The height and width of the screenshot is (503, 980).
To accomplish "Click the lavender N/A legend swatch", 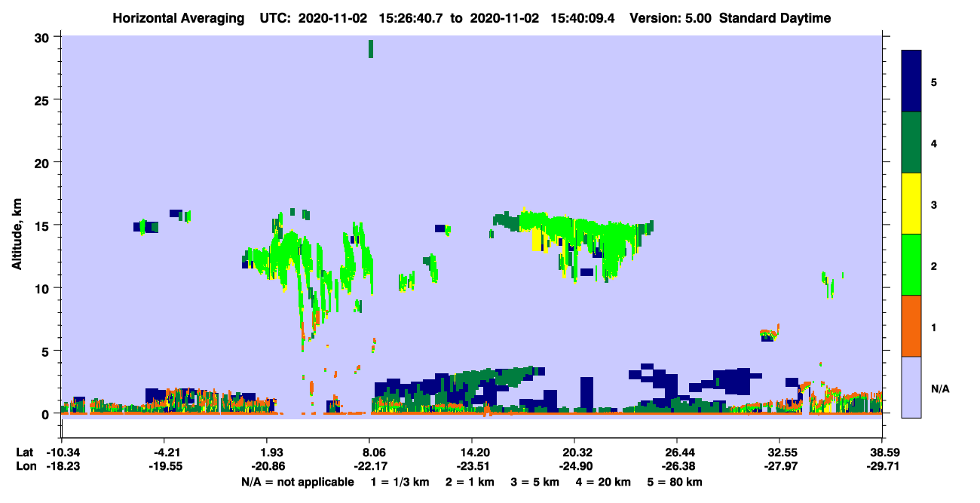I will click(x=911, y=386).
